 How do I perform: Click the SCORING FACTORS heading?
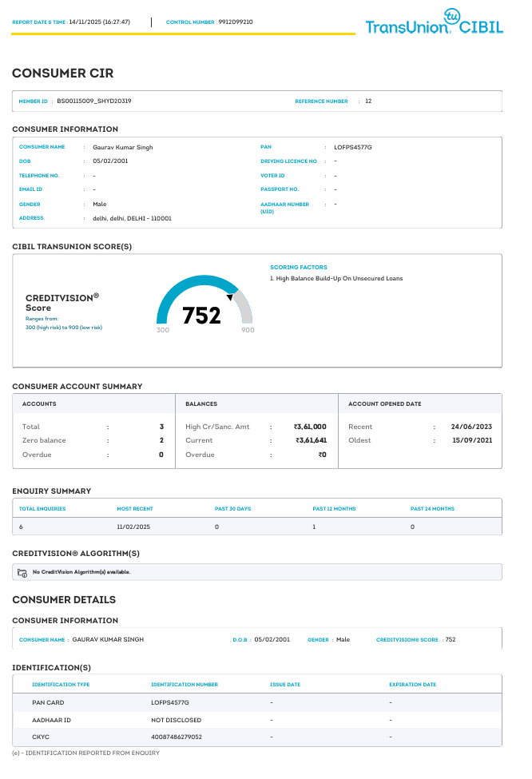299,268
